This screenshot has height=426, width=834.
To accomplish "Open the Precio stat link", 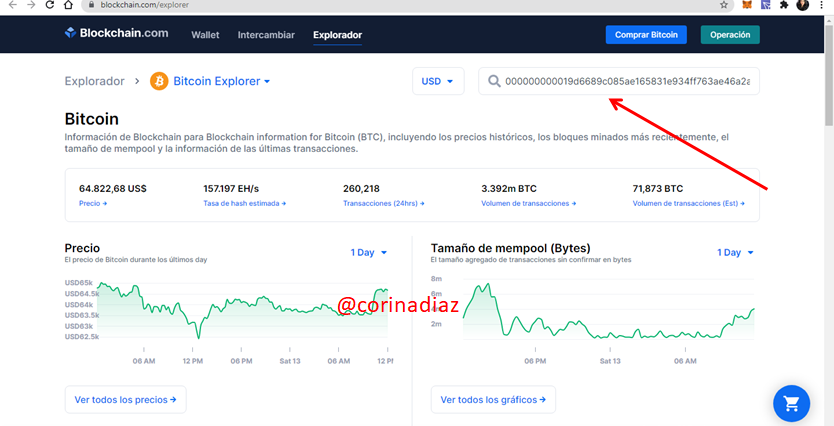I will 93,203.
